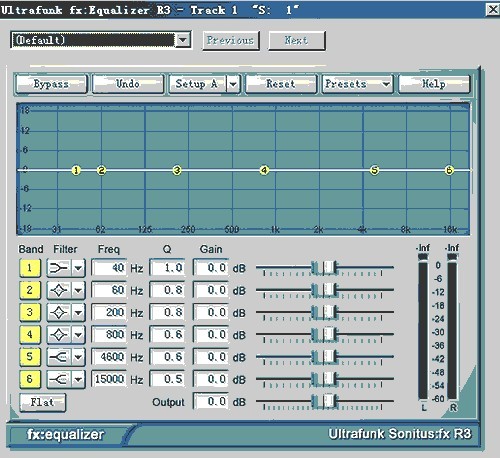Click band 5 gain dB field

(x=211, y=357)
